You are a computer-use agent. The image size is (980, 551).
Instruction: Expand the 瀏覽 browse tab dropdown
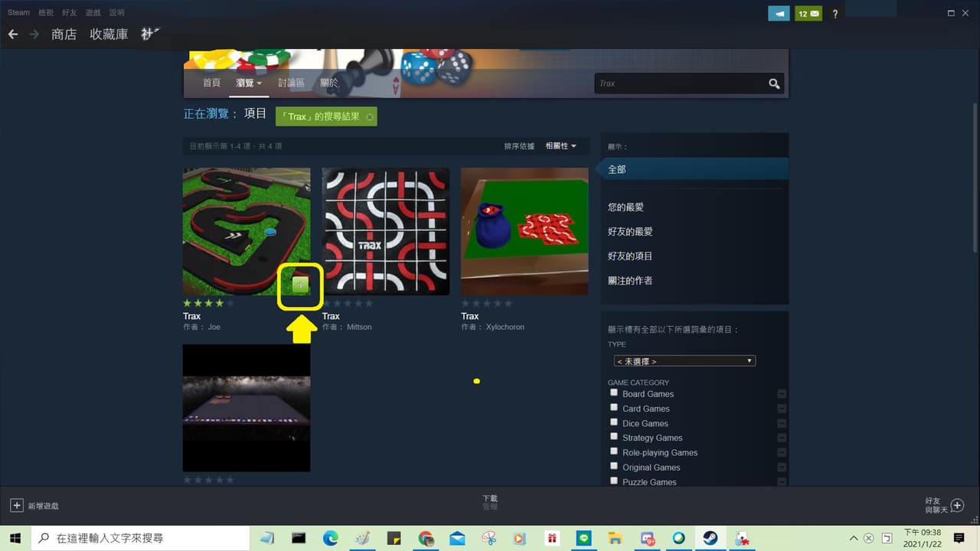(249, 83)
